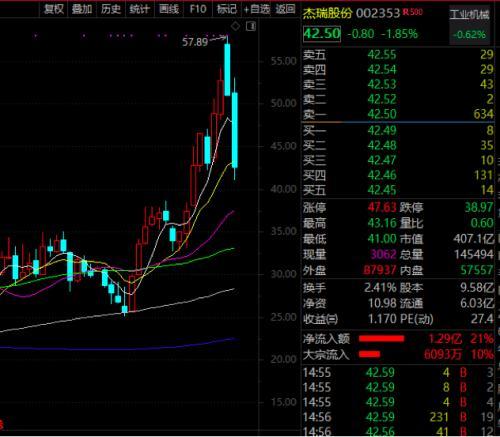This screenshot has width=500, height=437.
Task: Click the 大宗流入 red bar
Action: tap(369, 354)
